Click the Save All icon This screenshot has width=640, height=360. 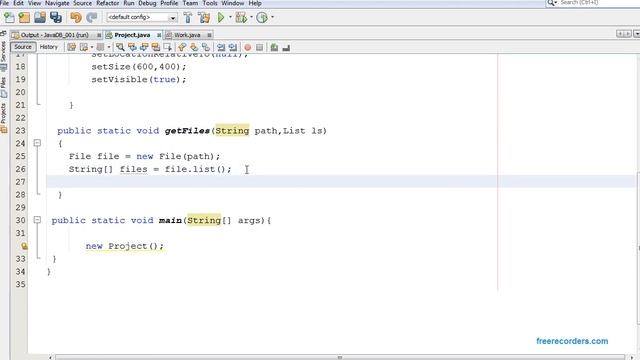click(56, 18)
